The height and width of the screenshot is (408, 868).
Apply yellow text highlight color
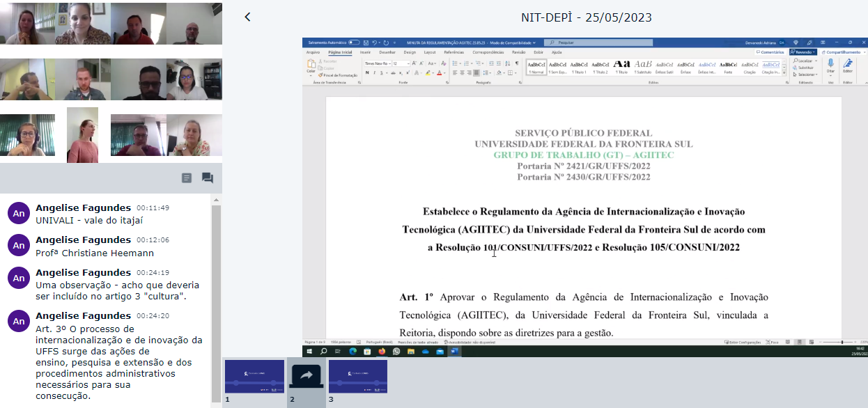(x=428, y=72)
